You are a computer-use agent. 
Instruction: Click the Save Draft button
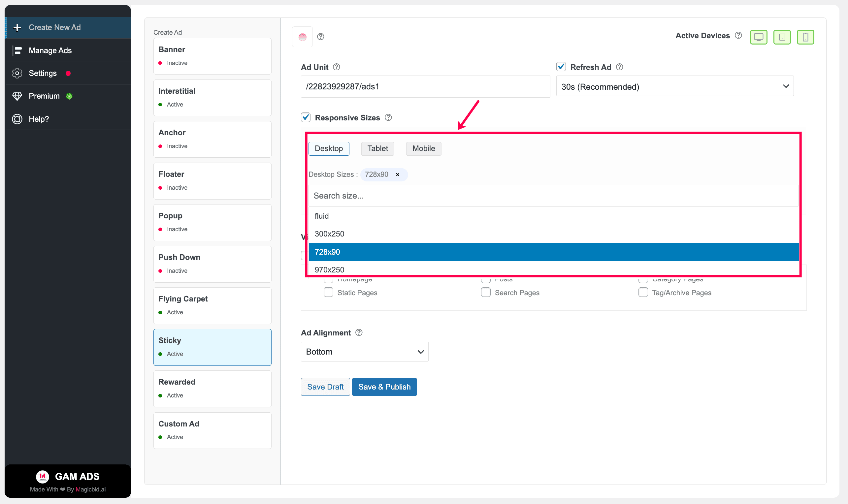pos(325,387)
